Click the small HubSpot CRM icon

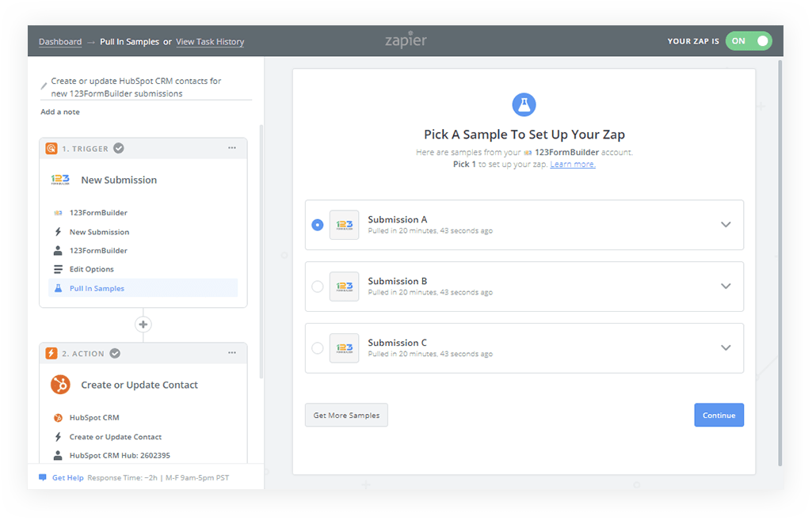[58, 418]
